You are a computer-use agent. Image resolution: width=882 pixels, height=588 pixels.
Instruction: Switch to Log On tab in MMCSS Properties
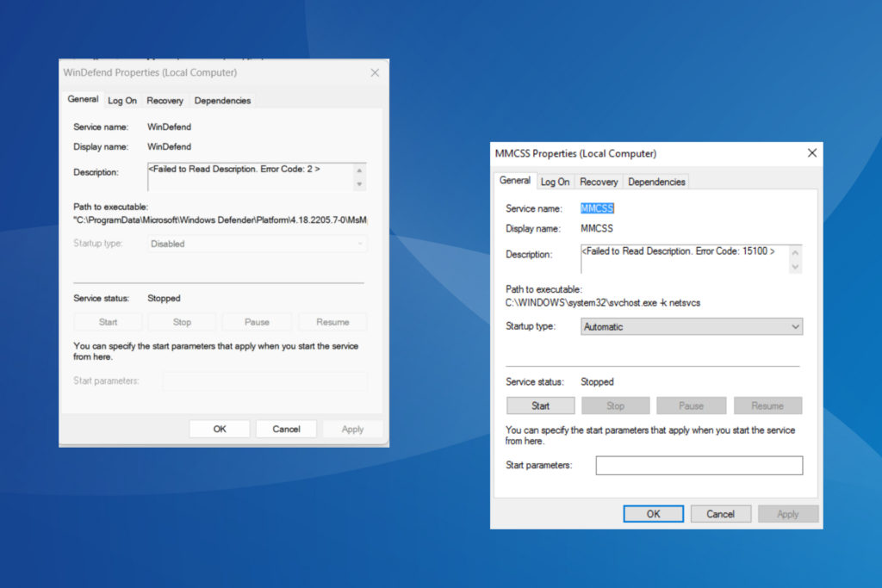point(555,183)
